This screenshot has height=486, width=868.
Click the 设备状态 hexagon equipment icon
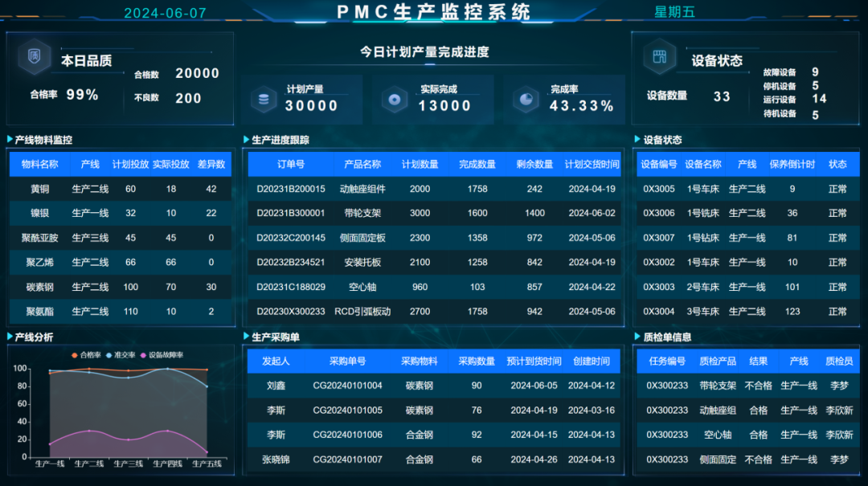click(659, 57)
